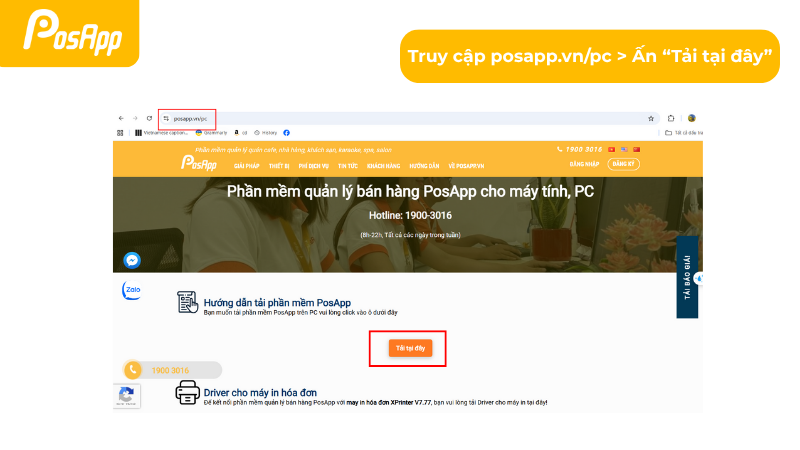800x450 pixels.
Task: Open the Facebook bookmark icon
Action: (x=286, y=133)
